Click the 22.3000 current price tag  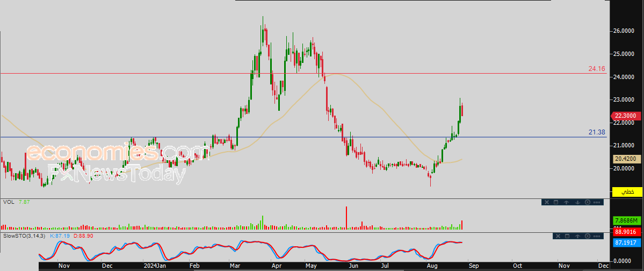tap(627, 116)
